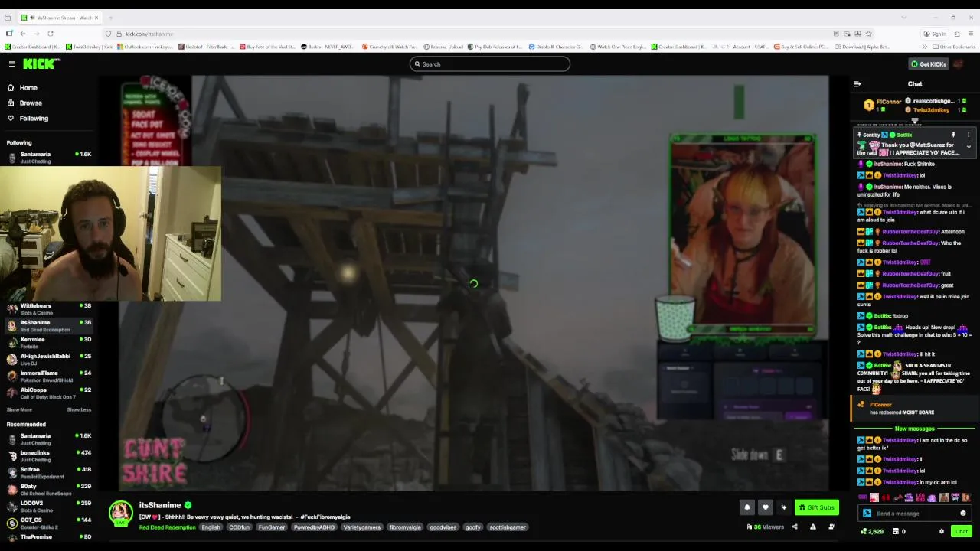Reload the page in browser toolbar
980x551 pixels.
coord(51,34)
